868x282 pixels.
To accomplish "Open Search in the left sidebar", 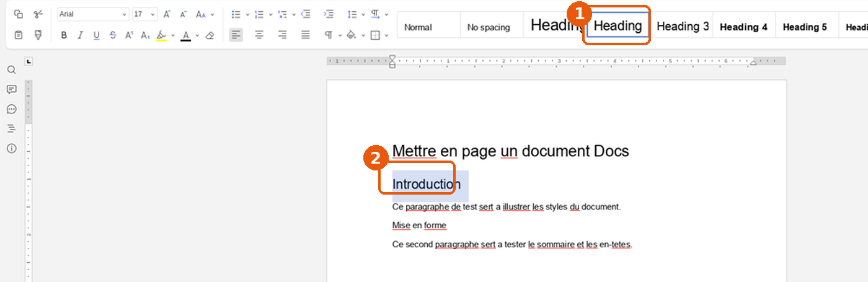I will [11, 69].
